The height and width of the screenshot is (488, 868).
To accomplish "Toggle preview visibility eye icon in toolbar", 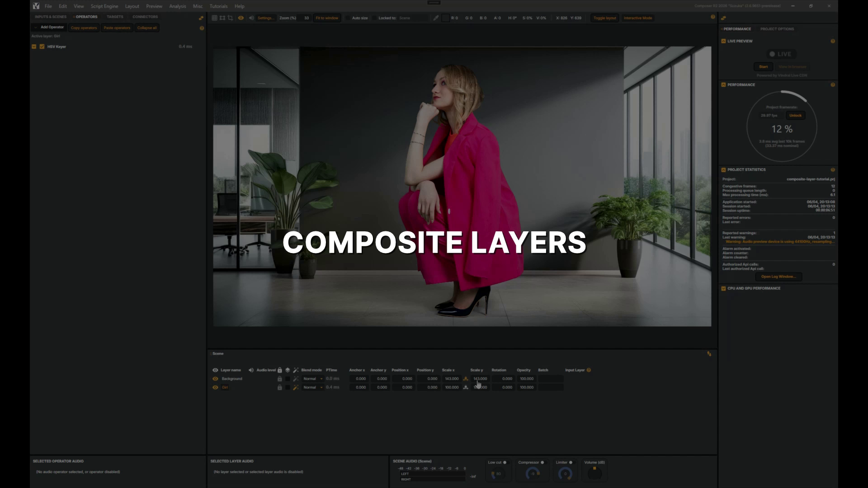I will [x=241, y=18].
